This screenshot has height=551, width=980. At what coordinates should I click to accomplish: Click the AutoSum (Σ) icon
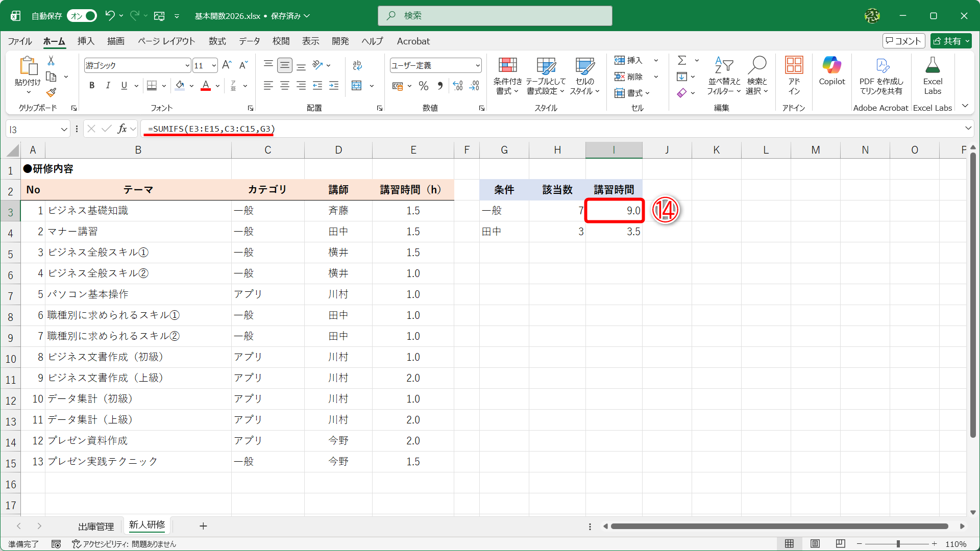(x=682, y=60)
